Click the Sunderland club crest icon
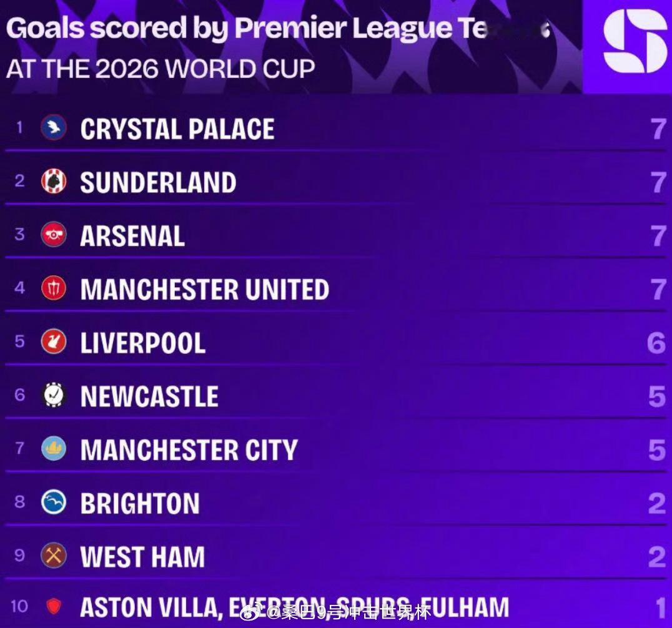 point(54,181)
